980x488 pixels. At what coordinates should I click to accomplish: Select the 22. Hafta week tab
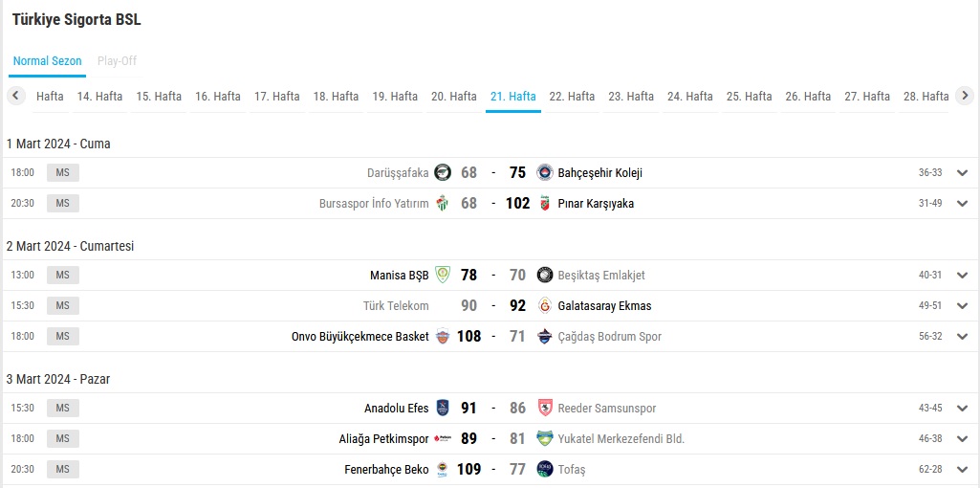[x=572, y=97]
